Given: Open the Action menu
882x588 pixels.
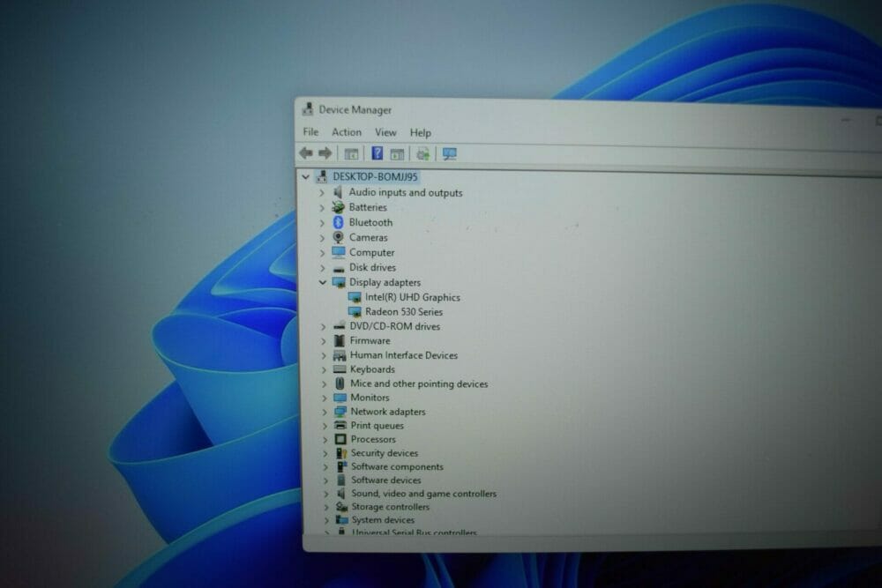Looking at the screenshot, I should coord(347,132).
